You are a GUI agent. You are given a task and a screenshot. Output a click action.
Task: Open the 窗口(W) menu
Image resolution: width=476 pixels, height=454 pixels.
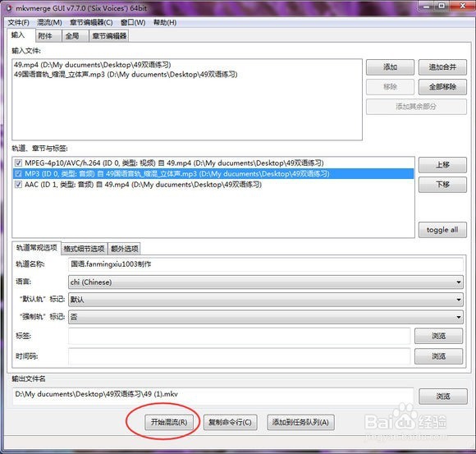(133, 22)
